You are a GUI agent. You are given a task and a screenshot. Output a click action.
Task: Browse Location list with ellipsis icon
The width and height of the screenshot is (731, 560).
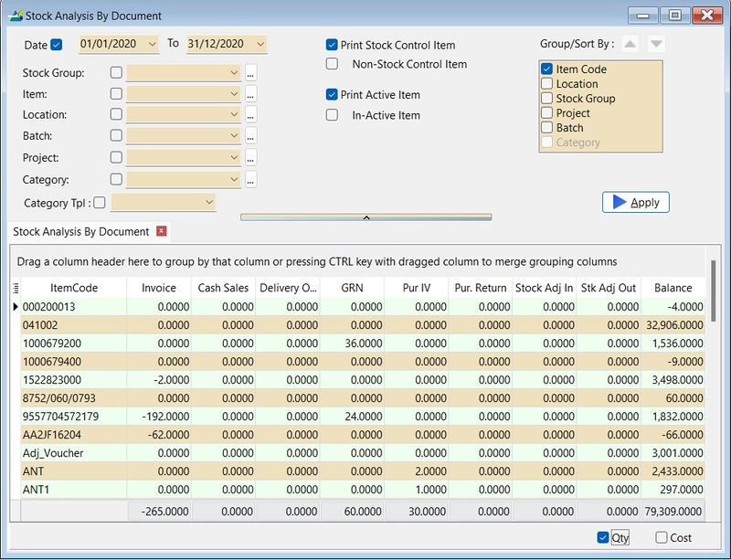[249, 117]
